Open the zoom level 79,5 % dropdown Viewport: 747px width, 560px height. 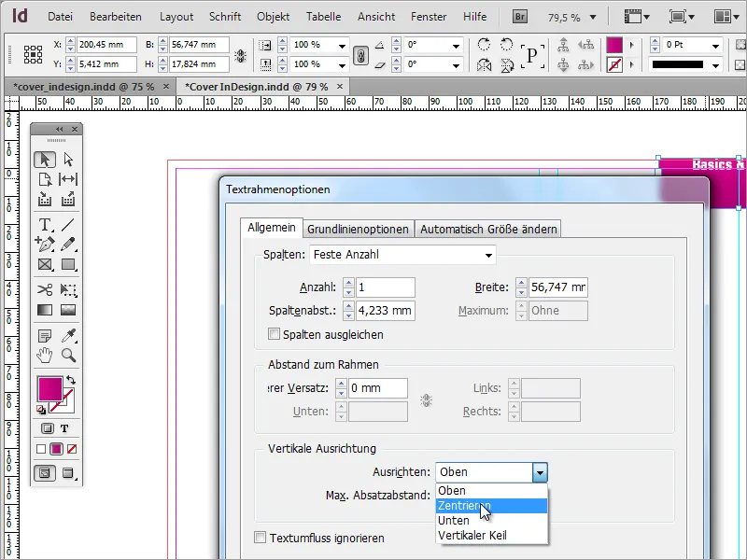click(x=593, y=18)
